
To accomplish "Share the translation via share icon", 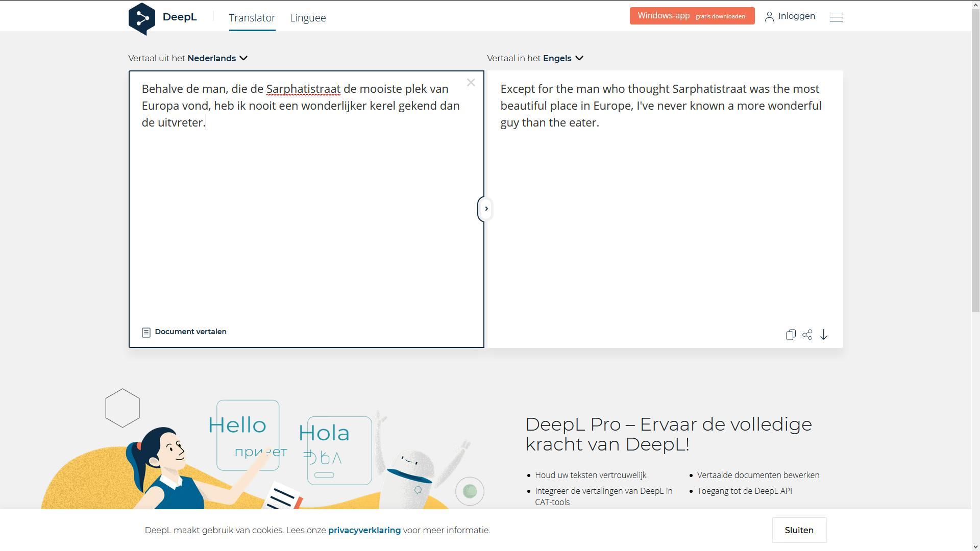I will tap(807, 335).
